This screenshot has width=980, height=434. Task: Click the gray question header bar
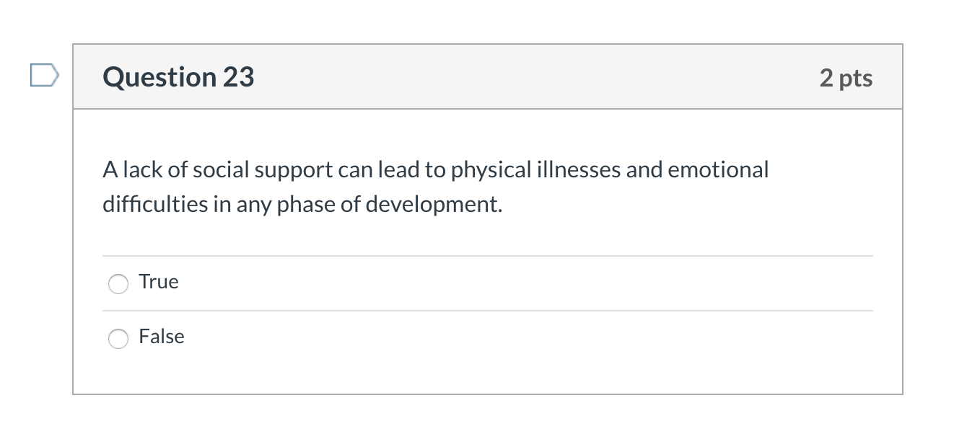click(x=505, y=77)
